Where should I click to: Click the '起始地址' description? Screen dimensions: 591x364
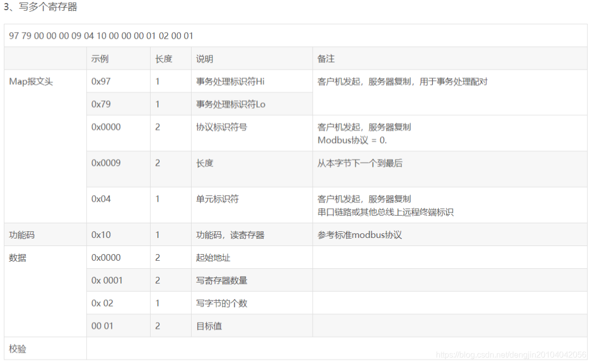point(213,258)
